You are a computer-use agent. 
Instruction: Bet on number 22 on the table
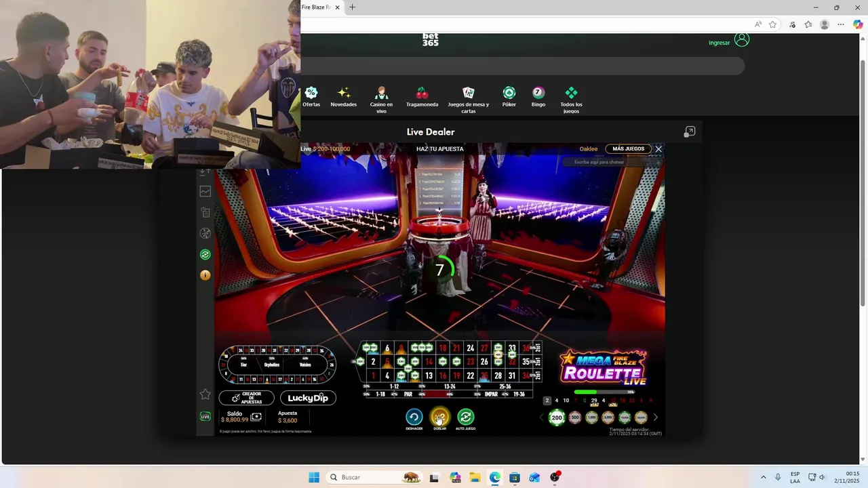[470, 375]
